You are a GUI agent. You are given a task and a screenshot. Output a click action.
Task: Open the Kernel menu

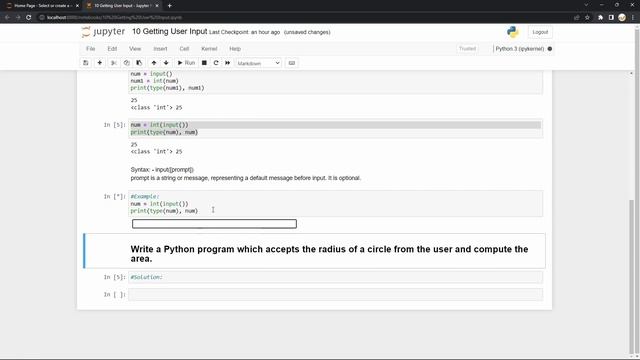click(x=209, y=49)
